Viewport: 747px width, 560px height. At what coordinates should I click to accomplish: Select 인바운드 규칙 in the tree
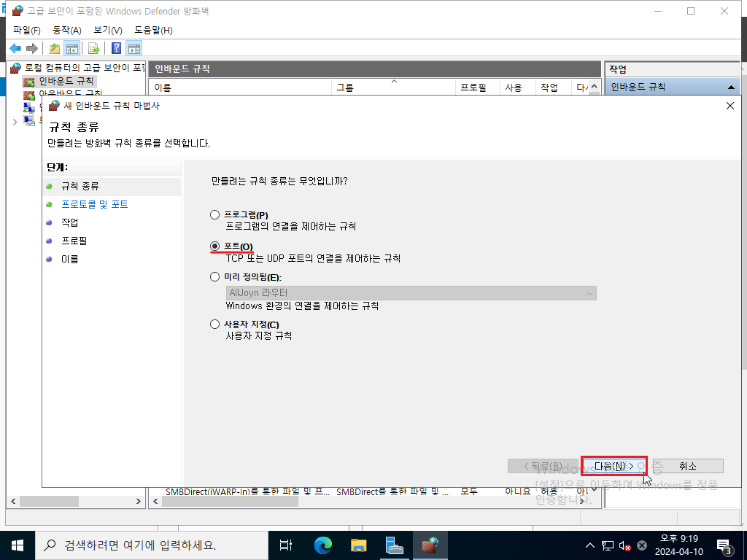point(66,81)
